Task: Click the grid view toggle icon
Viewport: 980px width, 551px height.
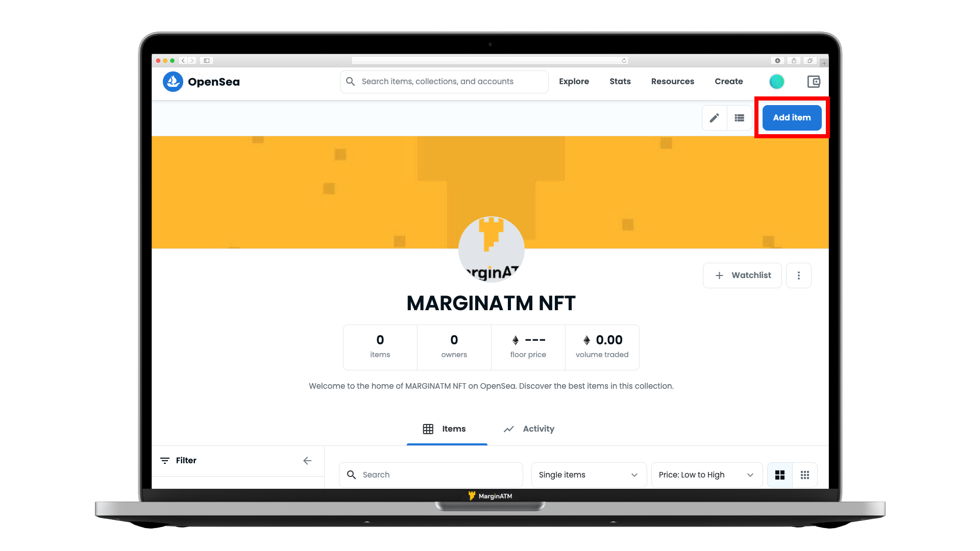Action: (779, 474)
